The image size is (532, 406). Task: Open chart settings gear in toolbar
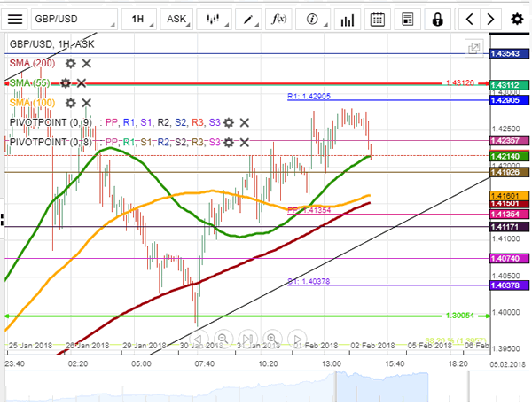[516, 18]
